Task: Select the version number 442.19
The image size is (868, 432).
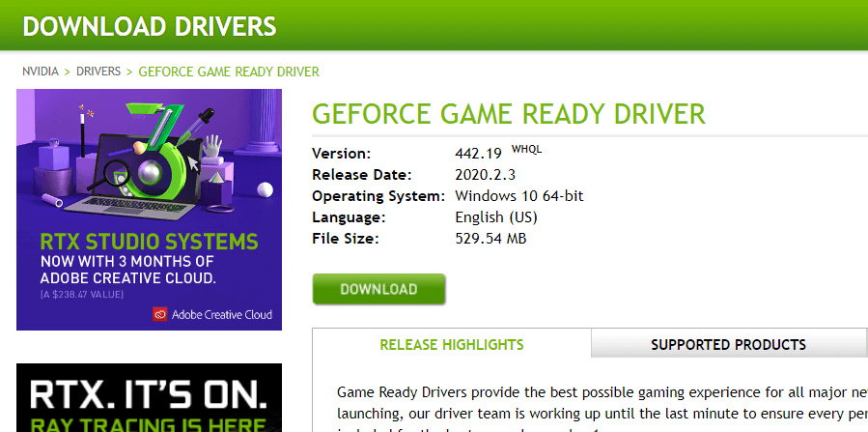Action: click(478, 154)
